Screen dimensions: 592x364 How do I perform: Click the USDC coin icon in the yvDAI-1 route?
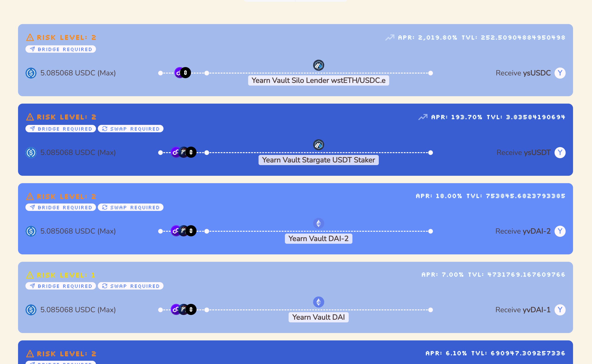click(31, 310)
